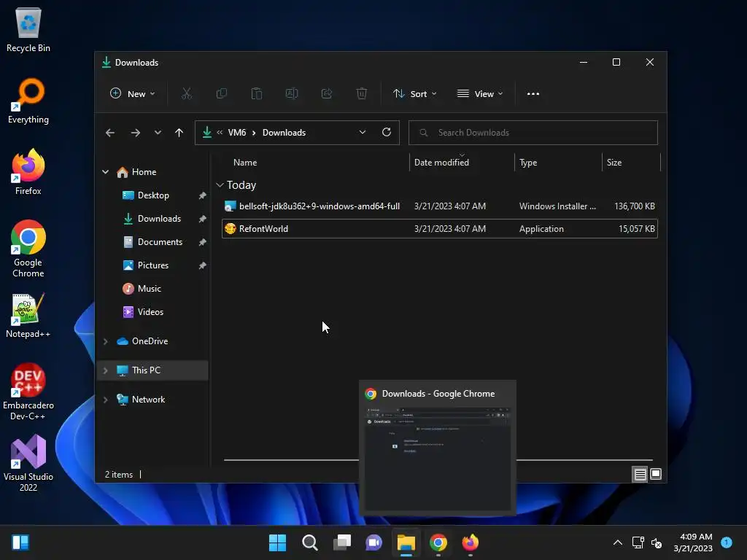Select the Notepad++ desktop shortcut
Viewport: 747px width, 560px height.
click(28, 315)
